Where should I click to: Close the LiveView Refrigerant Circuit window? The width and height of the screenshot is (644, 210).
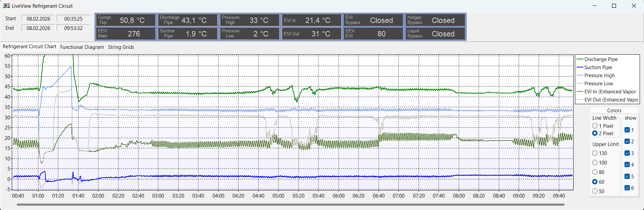[634, 6]
